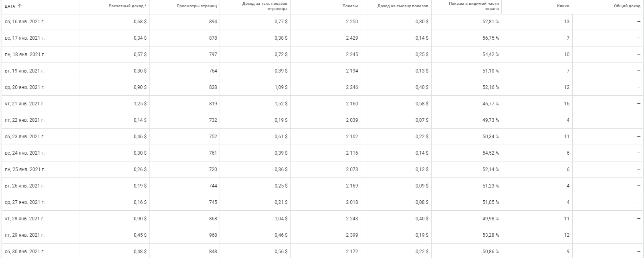Click Доход за тыс. показов страницы header
Image resolution: width=644 pixels, height=258 pixels.
coord(265,6)
